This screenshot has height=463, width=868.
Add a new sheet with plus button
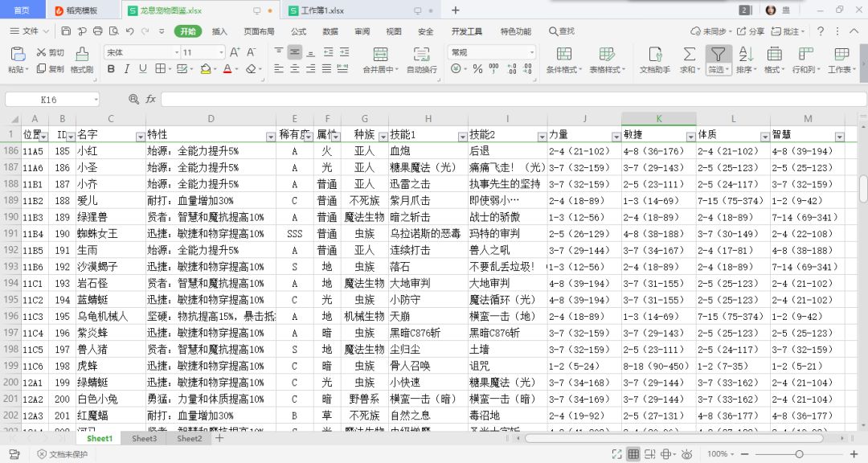(219, 438)
